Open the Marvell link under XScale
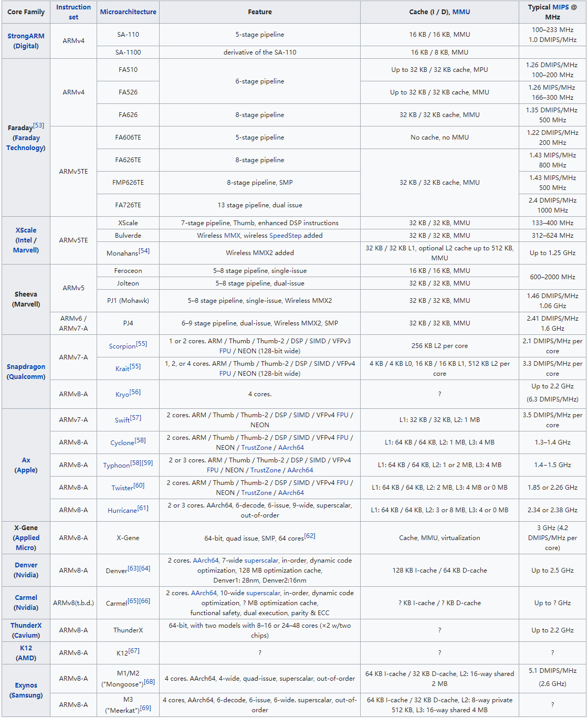This screenshot has width=588, height=718. [25, 250]
